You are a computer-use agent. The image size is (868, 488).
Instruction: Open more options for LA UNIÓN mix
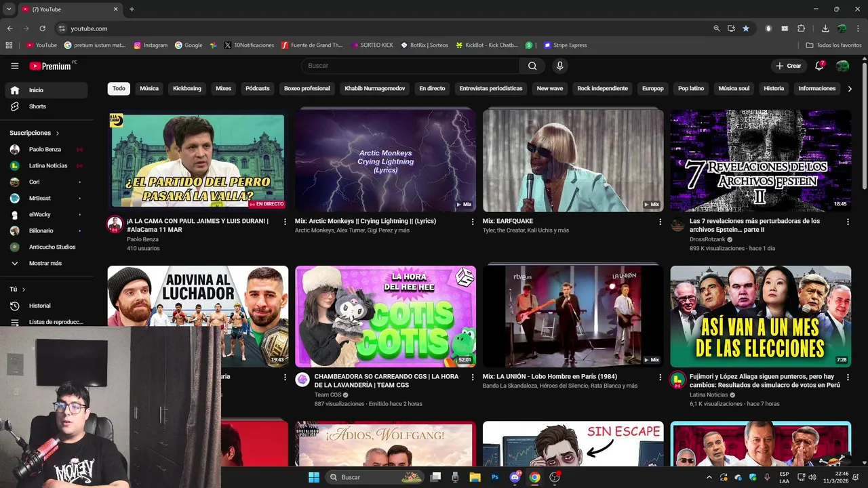tap(660, 377)
